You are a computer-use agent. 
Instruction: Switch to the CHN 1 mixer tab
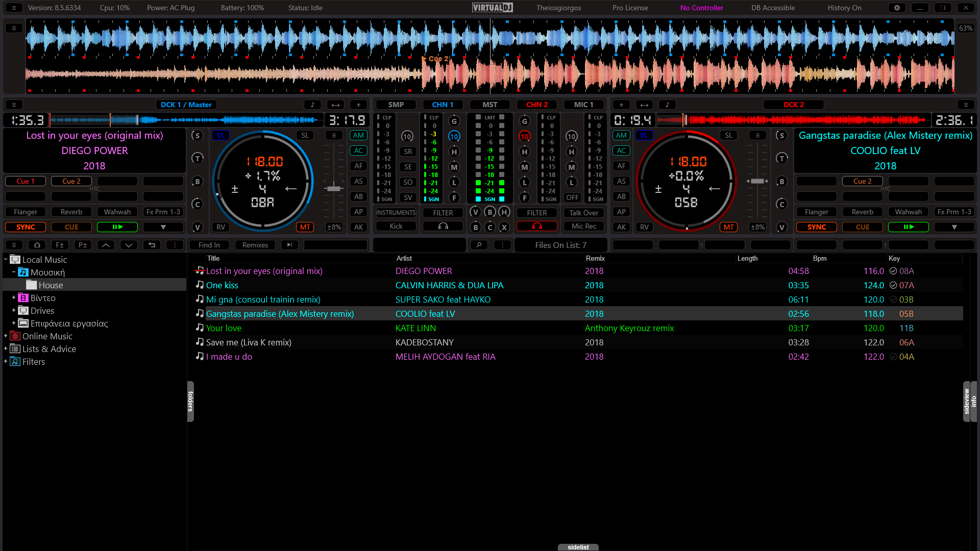(x=443, y=105)
